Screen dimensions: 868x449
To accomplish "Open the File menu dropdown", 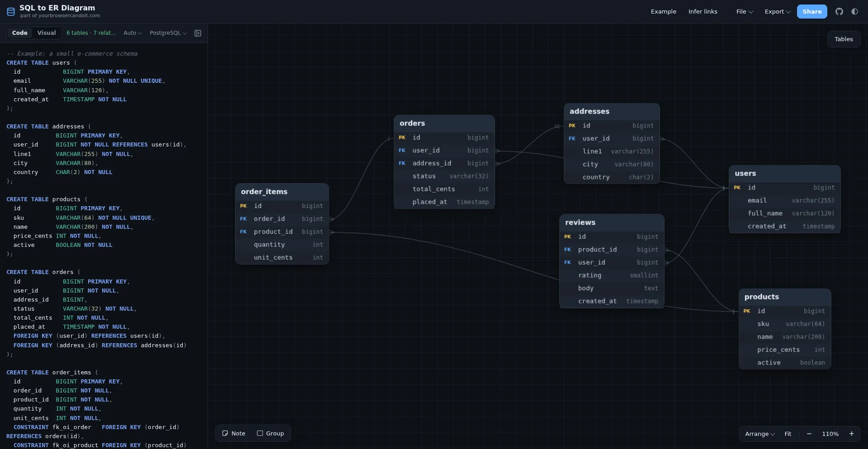I will [744, 12].
